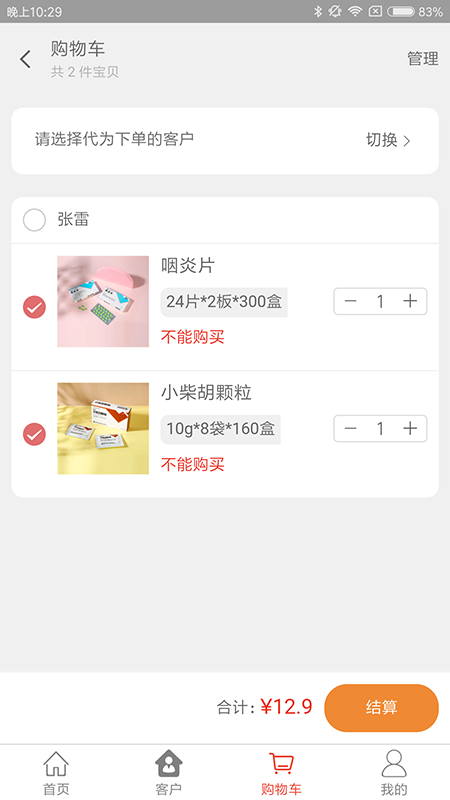The width and height of the screenshot is (450, 800).
Task: Open 10g*8袋*160盒 specification selector
Action: 220,429
